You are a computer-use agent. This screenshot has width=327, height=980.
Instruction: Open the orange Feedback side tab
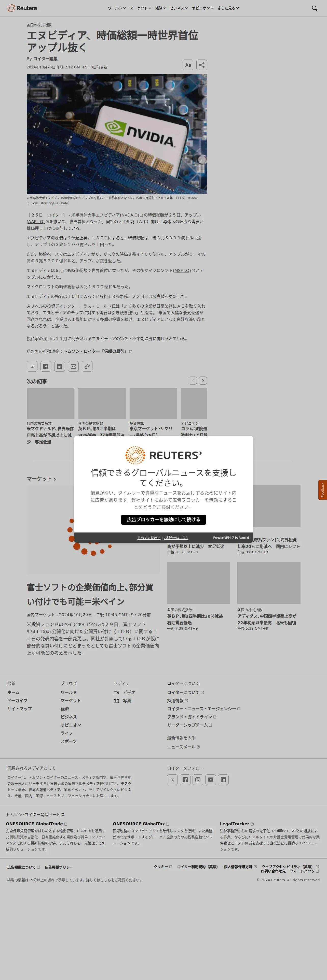pos(322,490)
